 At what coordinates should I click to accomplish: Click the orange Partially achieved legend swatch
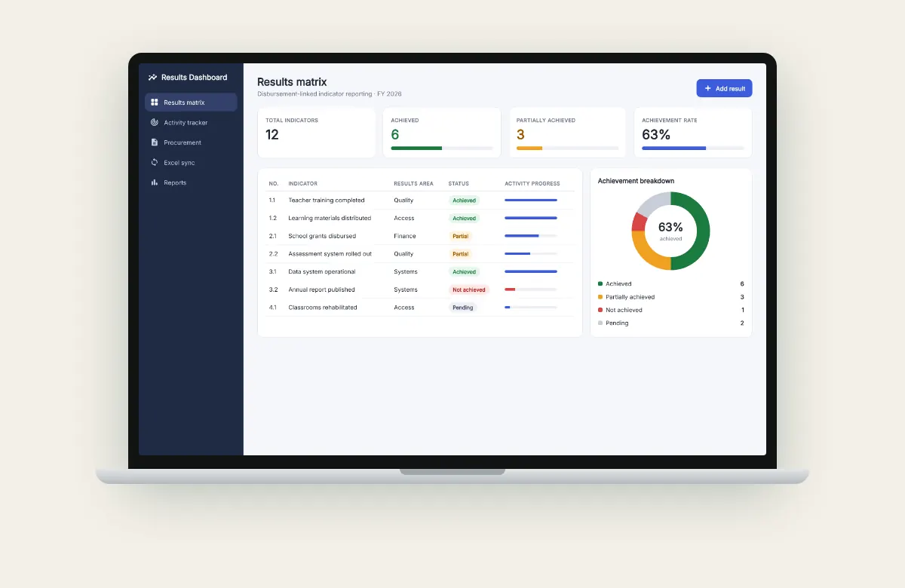pos(600,297)
